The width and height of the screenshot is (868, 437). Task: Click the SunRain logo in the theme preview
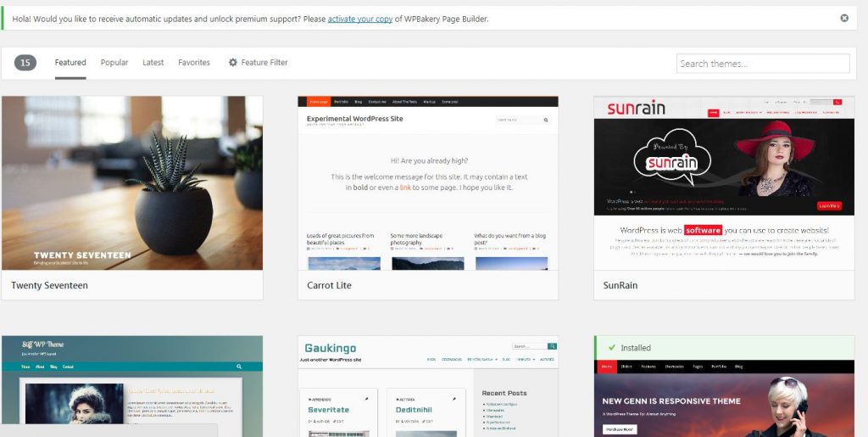(x=636, y=108)
